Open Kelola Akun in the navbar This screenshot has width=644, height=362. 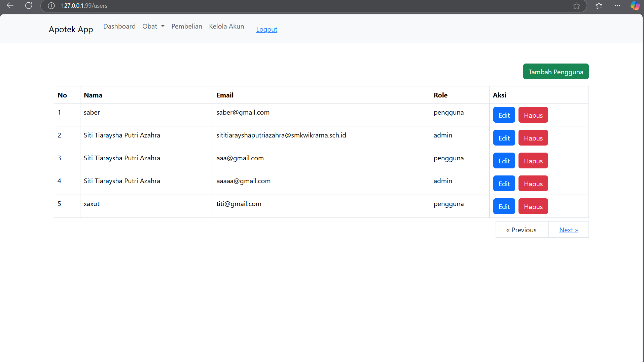pyautogui.click(x=226, y=26)
